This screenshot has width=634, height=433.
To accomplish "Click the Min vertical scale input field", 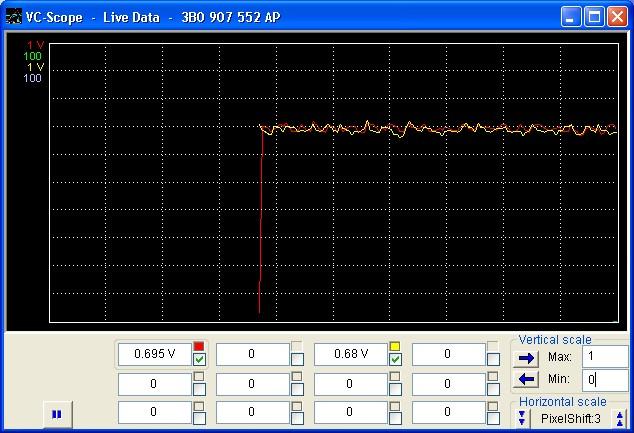I will click(x=605, y=380).
